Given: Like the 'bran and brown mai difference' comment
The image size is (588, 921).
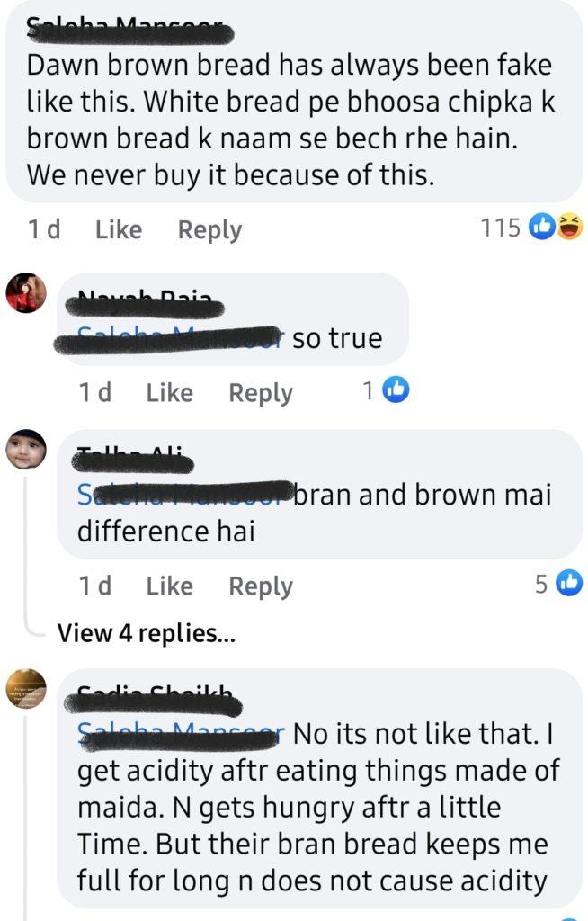Looking at the screenshot, I should [169, 586].
